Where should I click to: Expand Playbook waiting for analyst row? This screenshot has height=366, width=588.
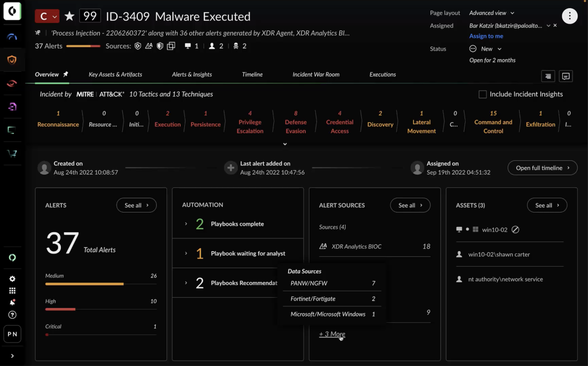coord(185,253)
